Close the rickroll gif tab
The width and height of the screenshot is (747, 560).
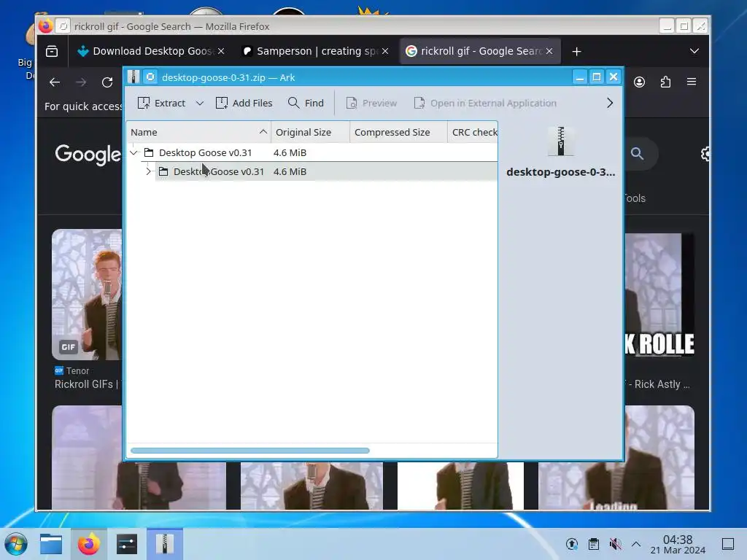tap(549, 51)
